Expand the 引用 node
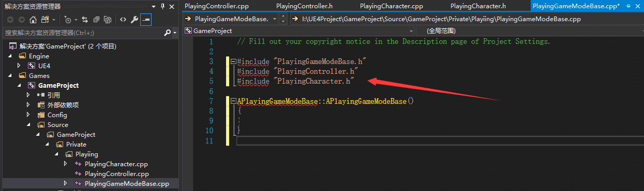Viewport: 644px width, 191px height. coord(28,95)
